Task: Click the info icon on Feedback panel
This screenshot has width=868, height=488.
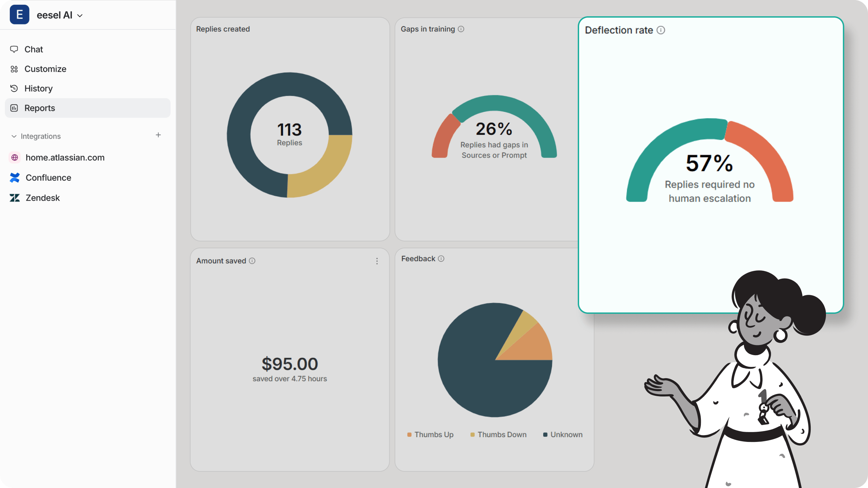Action: 440,259
